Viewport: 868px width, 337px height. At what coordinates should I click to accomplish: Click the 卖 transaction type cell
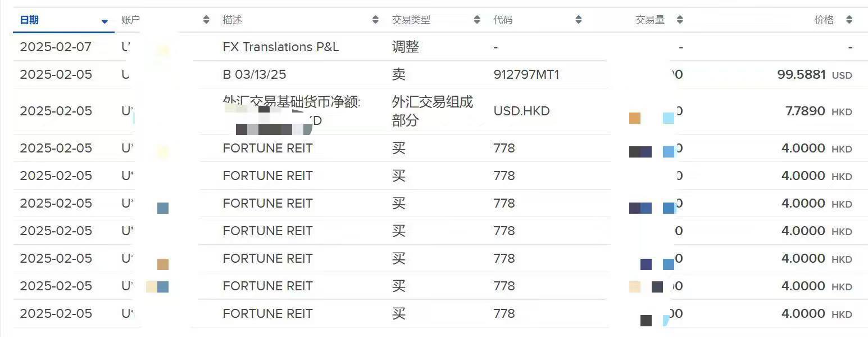tap(398, 75)
